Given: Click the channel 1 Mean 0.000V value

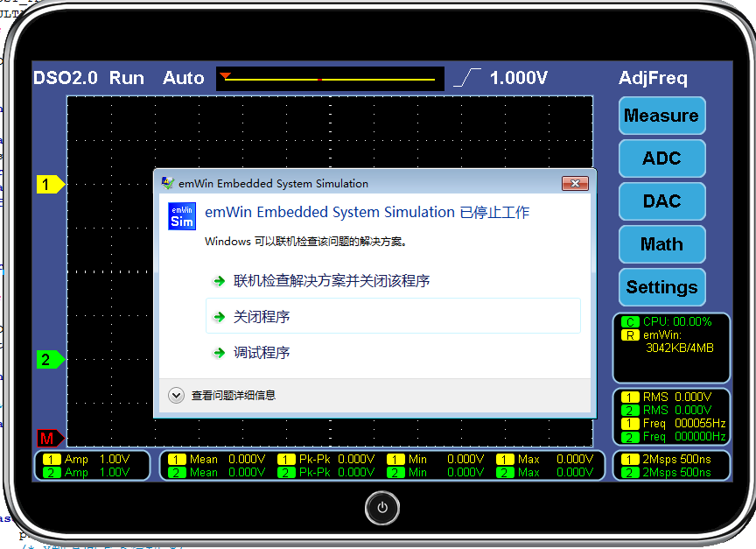Looking at the screenshot, I should 247,460.
